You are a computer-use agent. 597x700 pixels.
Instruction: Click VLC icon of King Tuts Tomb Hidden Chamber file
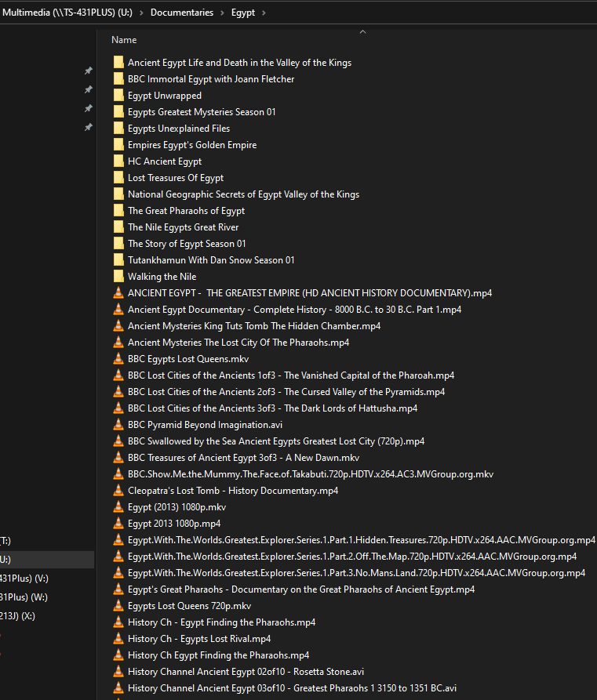pos(118,325)
